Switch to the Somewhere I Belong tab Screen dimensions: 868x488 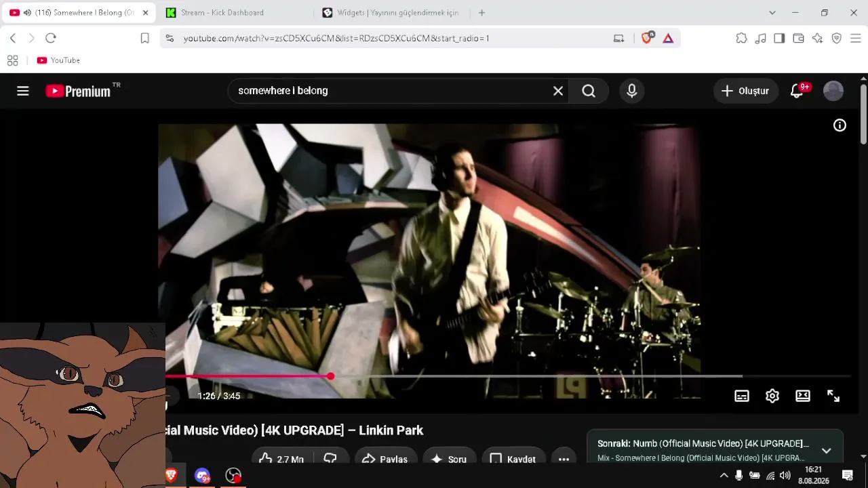(x=78, y=13)
